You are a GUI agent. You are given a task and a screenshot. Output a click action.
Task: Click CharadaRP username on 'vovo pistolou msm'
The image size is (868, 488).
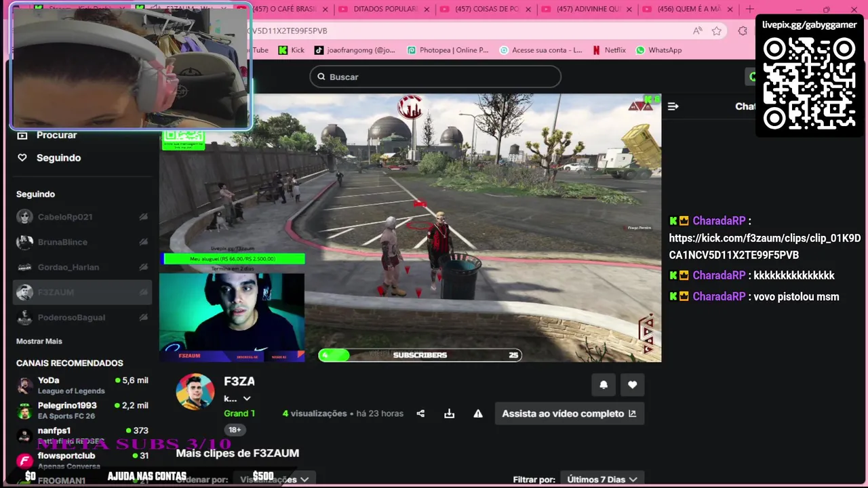[719, 296]
